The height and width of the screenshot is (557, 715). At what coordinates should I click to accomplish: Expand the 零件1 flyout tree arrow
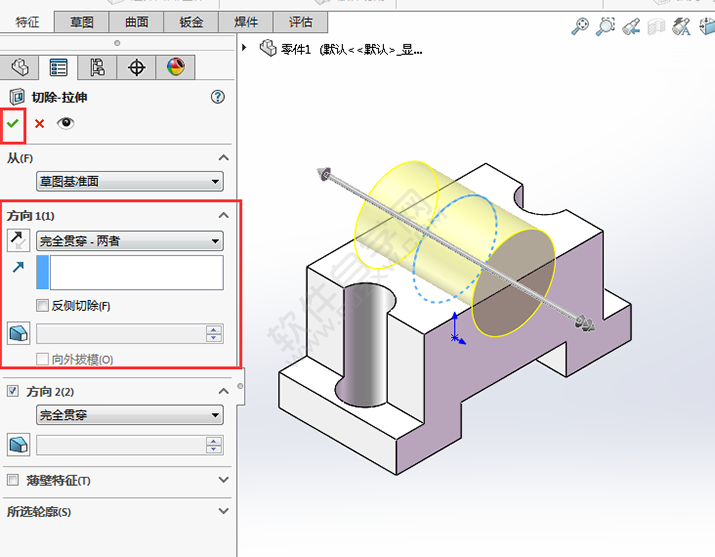click(x=244, y=47)
